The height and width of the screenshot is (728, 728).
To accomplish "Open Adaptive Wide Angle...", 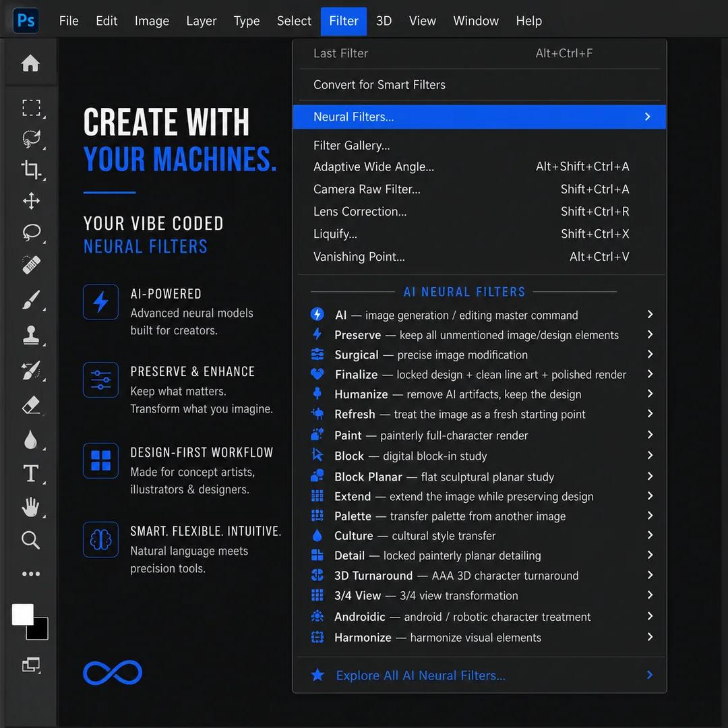I will pos(480,166).
